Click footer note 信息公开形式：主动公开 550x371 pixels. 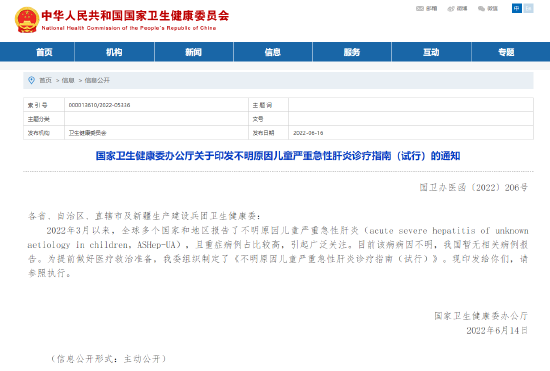pos(109,359)
